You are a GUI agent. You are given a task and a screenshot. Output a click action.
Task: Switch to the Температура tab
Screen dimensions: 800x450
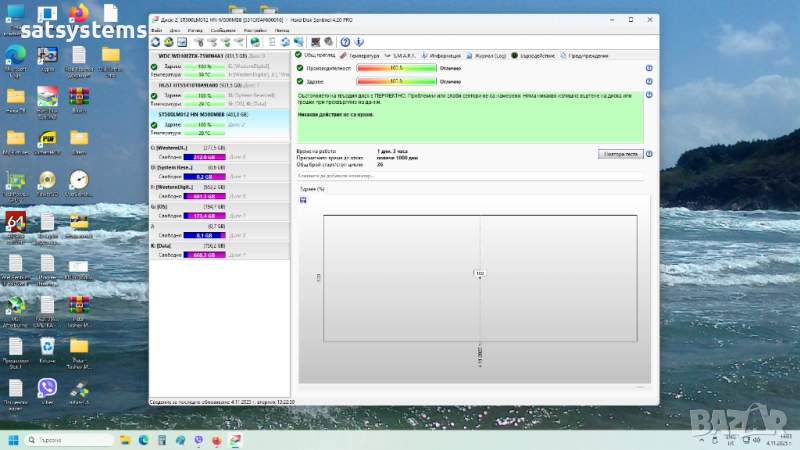tap(361, 55)
